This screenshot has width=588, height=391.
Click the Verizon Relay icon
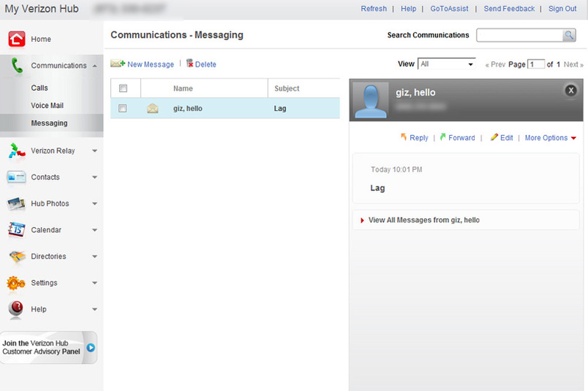pyautogui.click(x=16, y=151)
